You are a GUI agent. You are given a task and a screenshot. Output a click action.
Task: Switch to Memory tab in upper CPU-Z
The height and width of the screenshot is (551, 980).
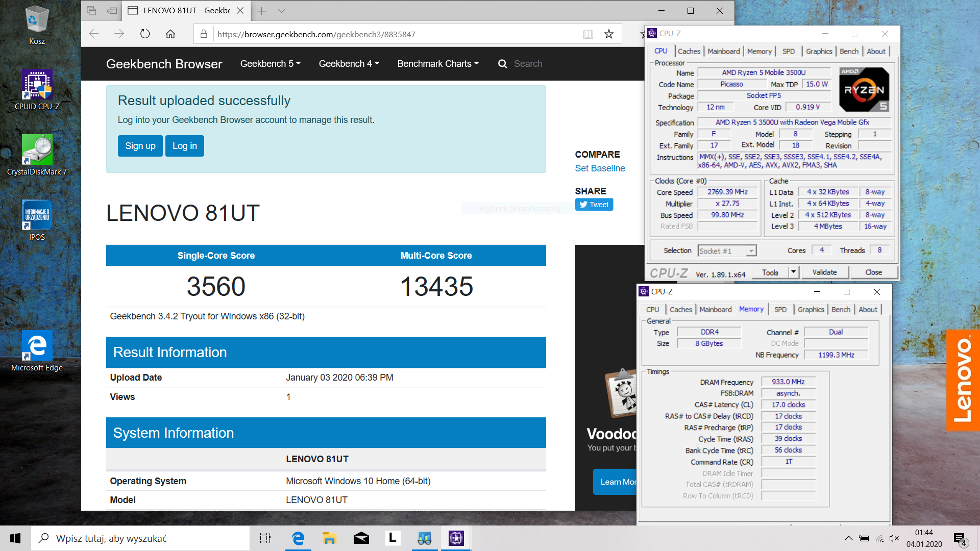[x=759, y=52]
